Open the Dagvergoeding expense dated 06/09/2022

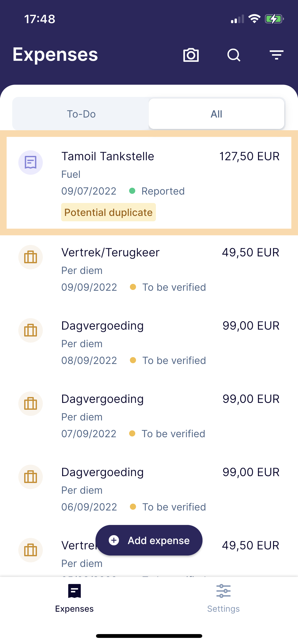[149, 489]
